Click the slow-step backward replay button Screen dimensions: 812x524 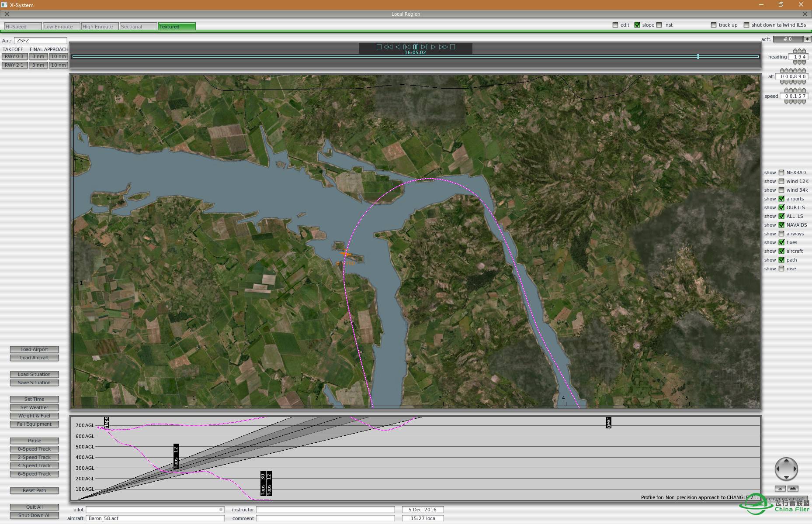(x=406, y=47)
